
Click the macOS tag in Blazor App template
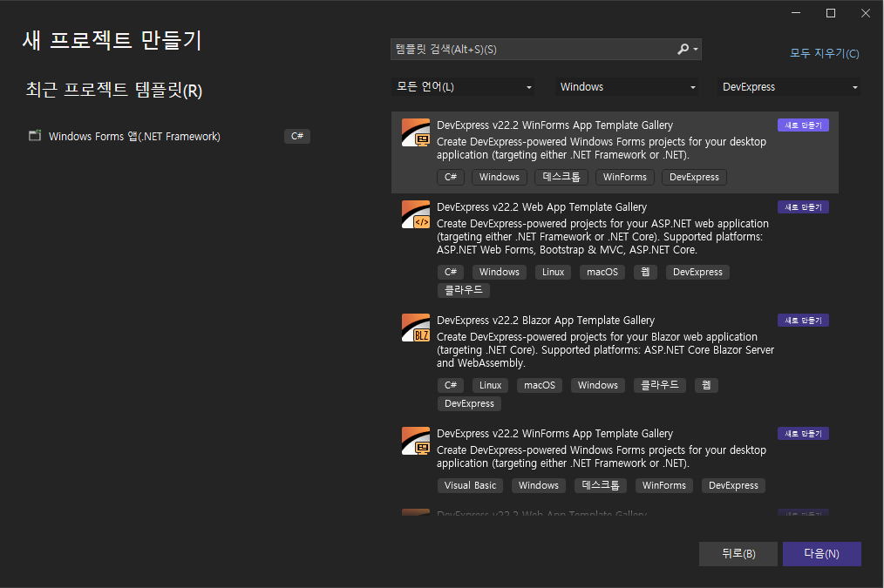pyautogui.click(x=540, y=385)
